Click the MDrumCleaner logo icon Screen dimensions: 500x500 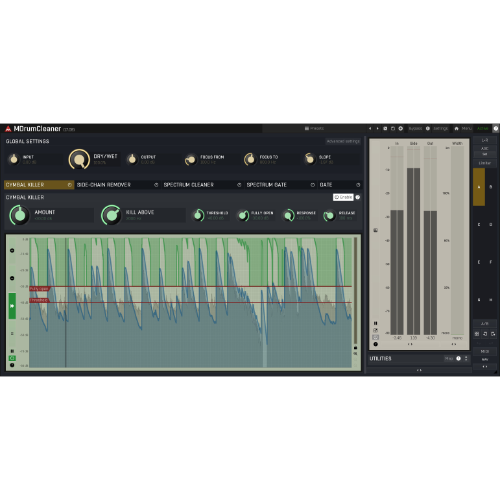tap(8, 129)
